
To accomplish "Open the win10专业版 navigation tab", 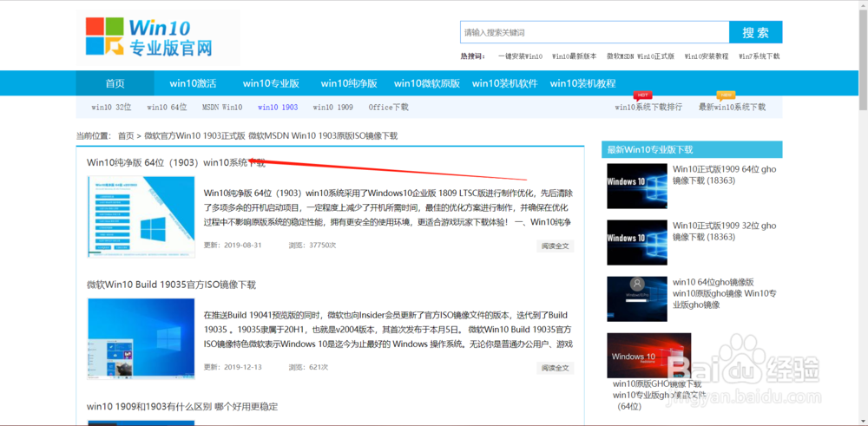I will click(x=271, y=83).
